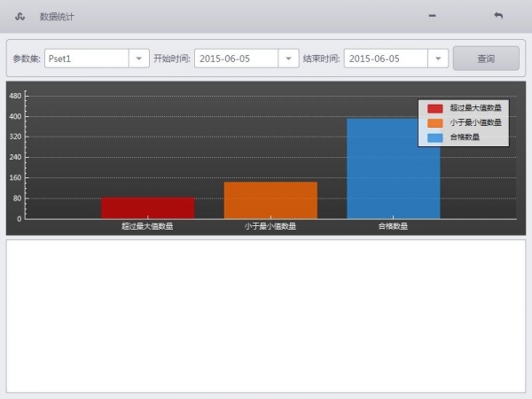Click the empty results panel below chart
Image resolution: width=532 pixels, height=399 pixels.
(266, 315)
